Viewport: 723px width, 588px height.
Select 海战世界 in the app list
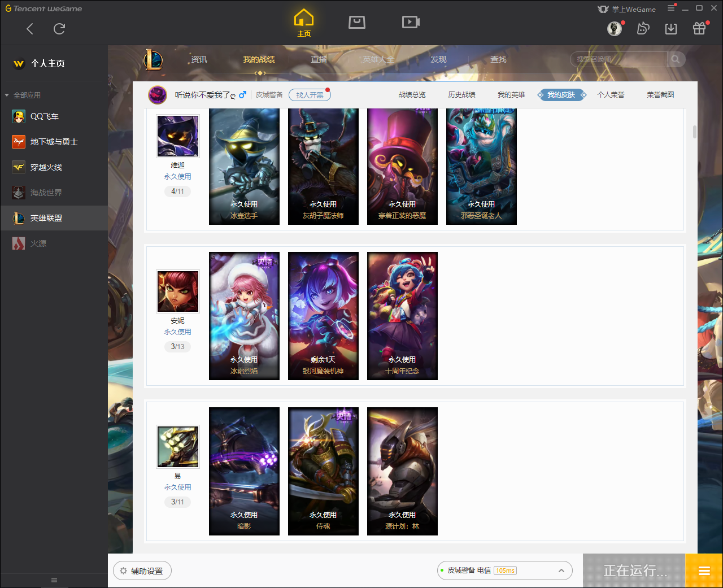point(54,193)
